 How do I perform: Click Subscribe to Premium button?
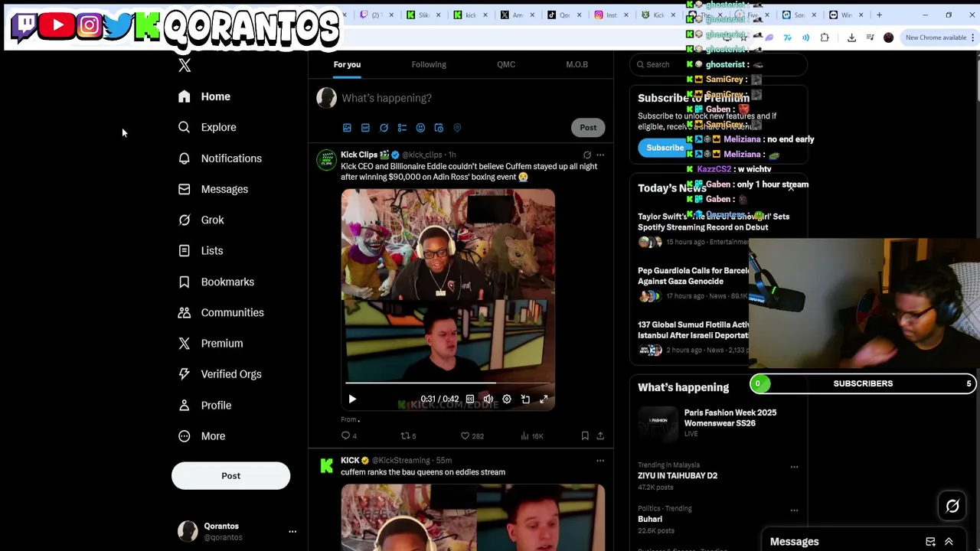(665, 148)
